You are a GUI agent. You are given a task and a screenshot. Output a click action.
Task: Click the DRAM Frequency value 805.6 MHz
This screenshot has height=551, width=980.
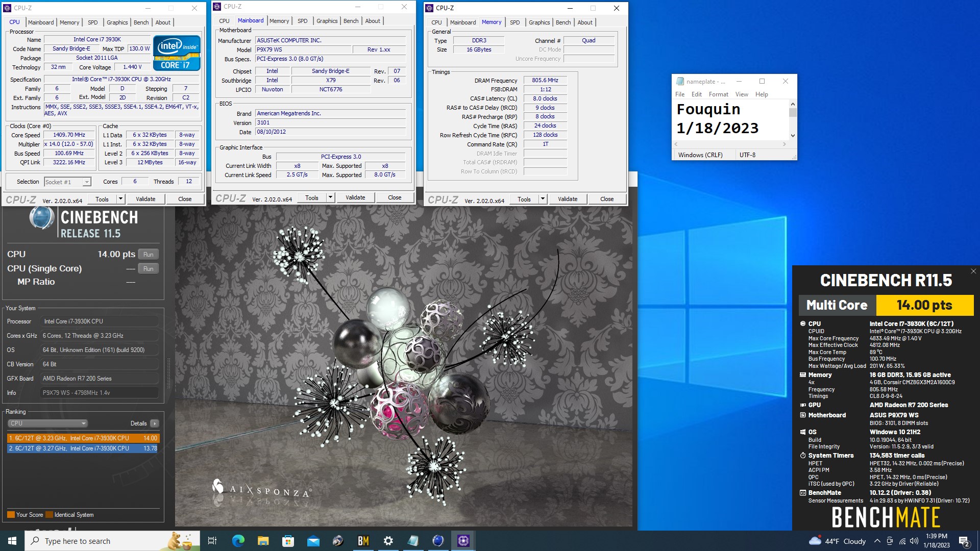pos(545,81)
